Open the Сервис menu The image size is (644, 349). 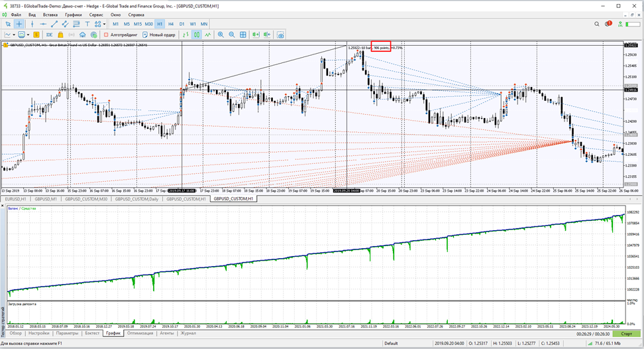pos(96,15)
